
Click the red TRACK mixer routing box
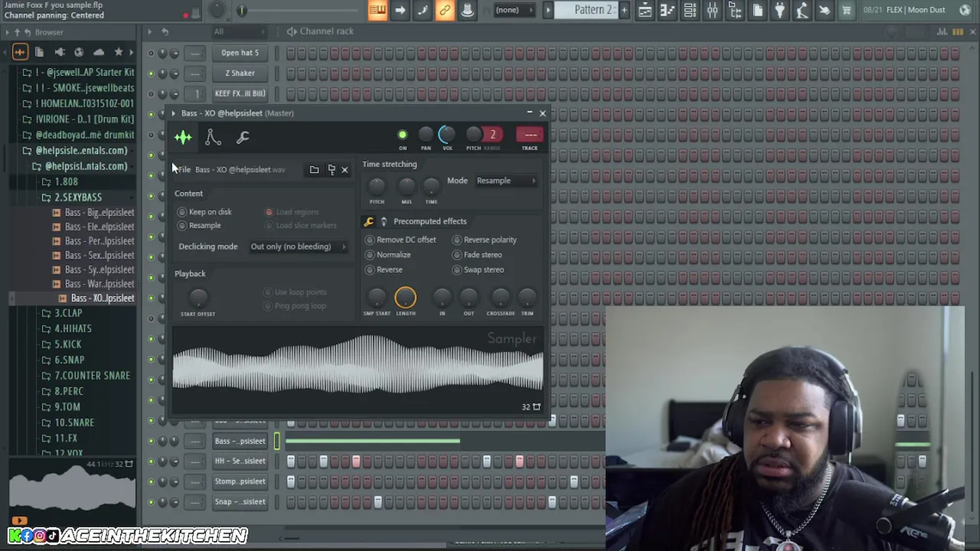point(530,135)
